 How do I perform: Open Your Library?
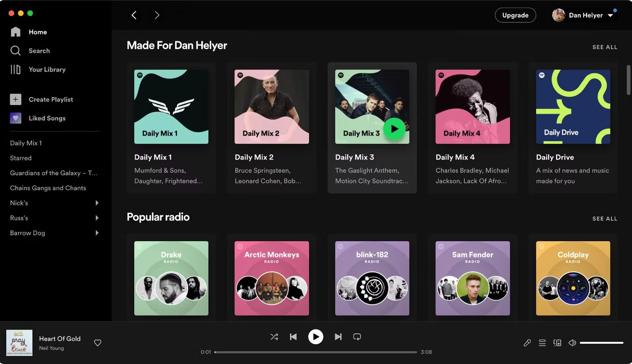38,70
